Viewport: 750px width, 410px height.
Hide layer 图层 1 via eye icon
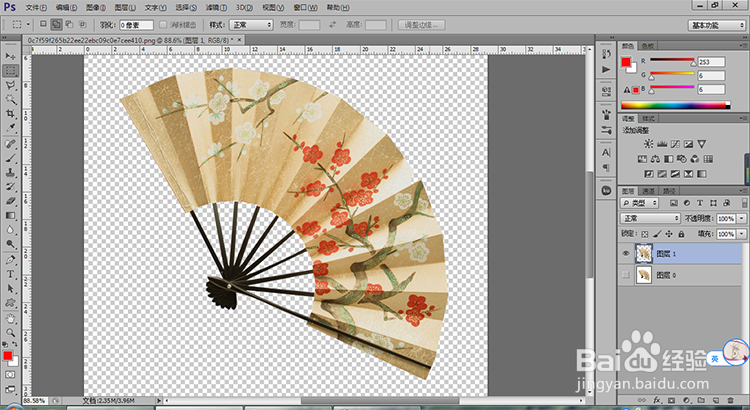tap(626, 254)
